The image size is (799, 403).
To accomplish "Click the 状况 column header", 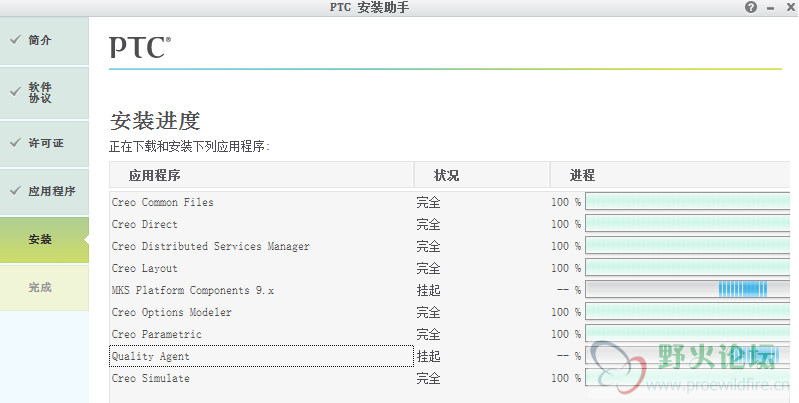I will click(x=482, y=175).
